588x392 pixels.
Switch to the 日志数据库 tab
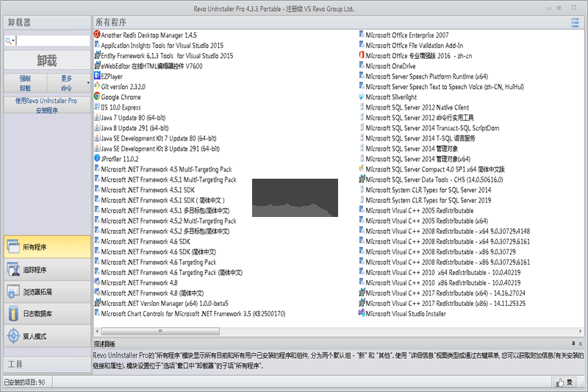pos(47,313)
